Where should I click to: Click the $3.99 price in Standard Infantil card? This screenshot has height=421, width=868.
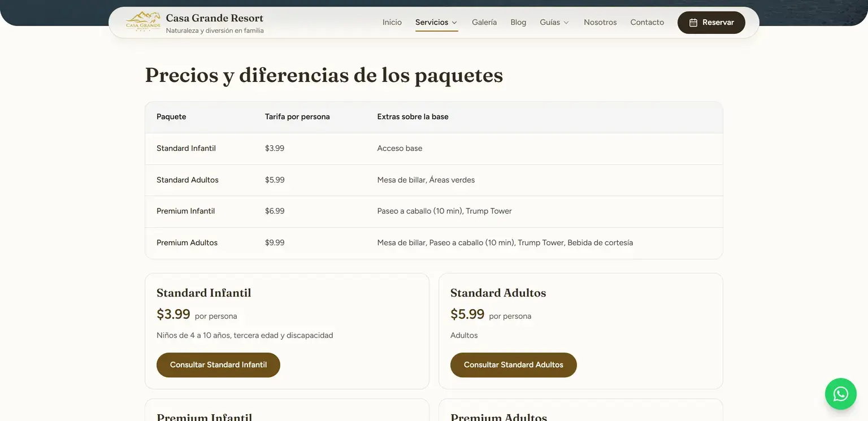click(x=173, y=314)
